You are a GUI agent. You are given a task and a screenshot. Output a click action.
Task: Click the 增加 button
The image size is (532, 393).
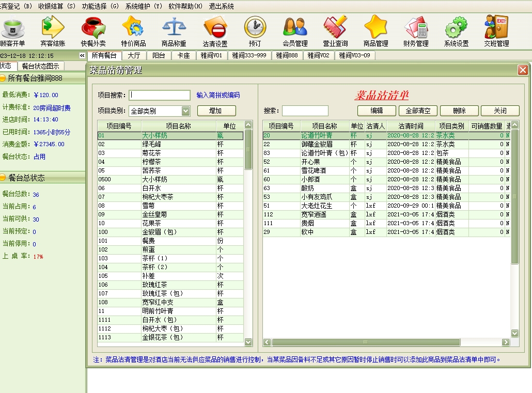pyautogui.click(x=216, y=111)
